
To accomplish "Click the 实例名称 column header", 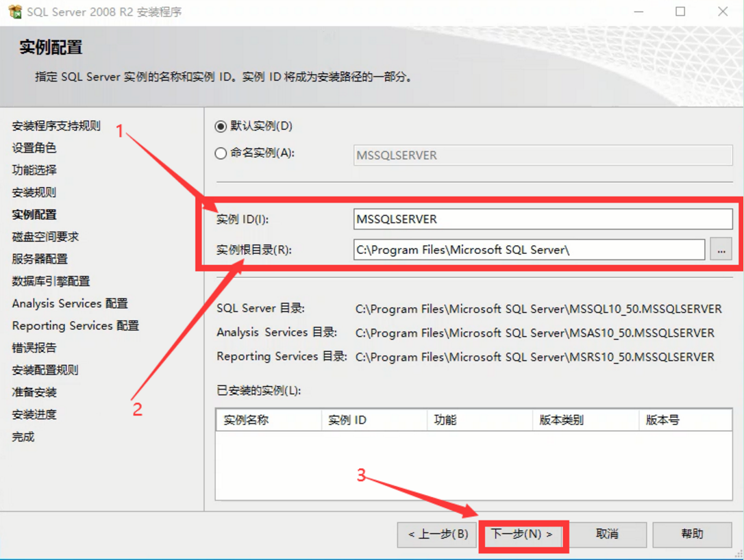I will [269, 420].
